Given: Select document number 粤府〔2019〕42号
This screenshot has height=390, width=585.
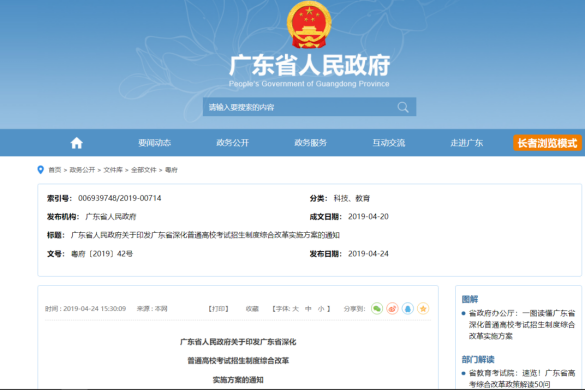Looking at the screenshot, I should point(102,254).
